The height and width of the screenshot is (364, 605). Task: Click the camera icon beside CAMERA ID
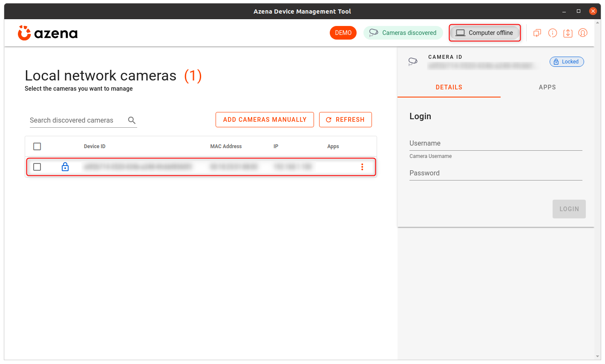(x=413, y=62)
